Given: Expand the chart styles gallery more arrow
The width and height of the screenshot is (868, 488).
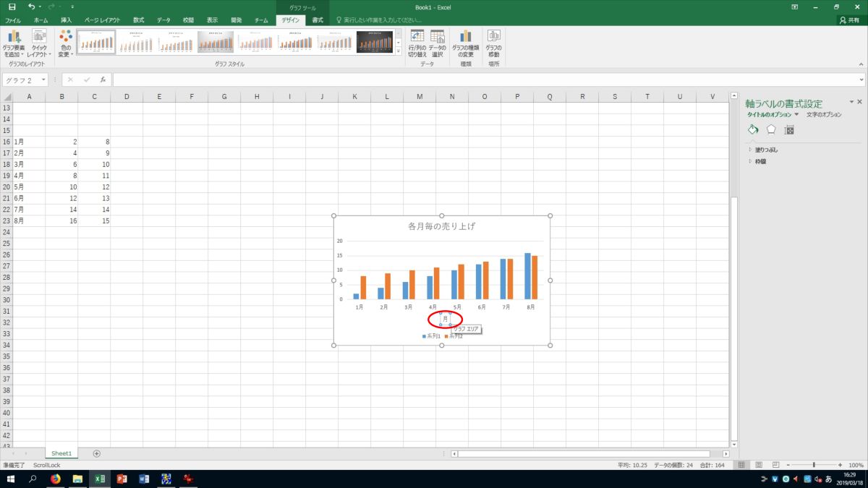Looking at the screenshot, I should pyautogui.click(x=398, y=52).
